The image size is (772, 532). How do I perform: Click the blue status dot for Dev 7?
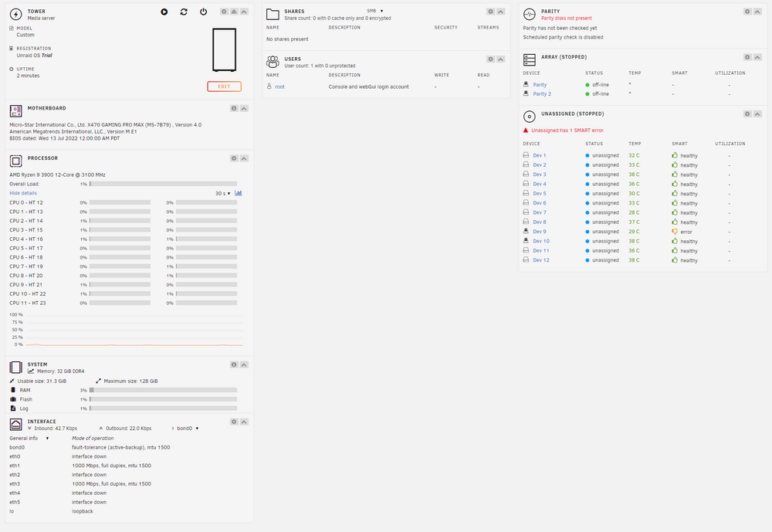pos(587,213)
